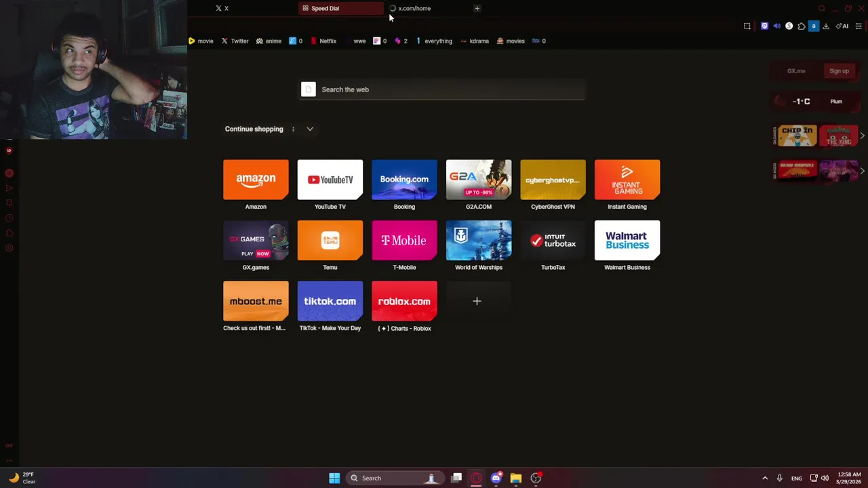The image size is (868, 488).
Task: Click the white circular S extension icon
Action: tap(789, 26)
